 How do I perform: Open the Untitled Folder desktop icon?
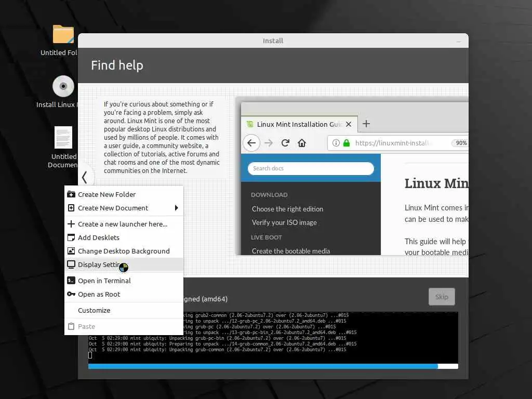pos(63,35)
